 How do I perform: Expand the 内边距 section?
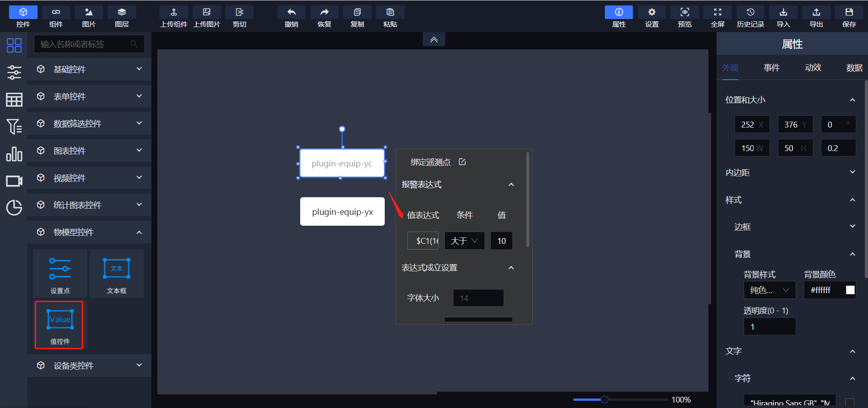[x=853, y=172]
